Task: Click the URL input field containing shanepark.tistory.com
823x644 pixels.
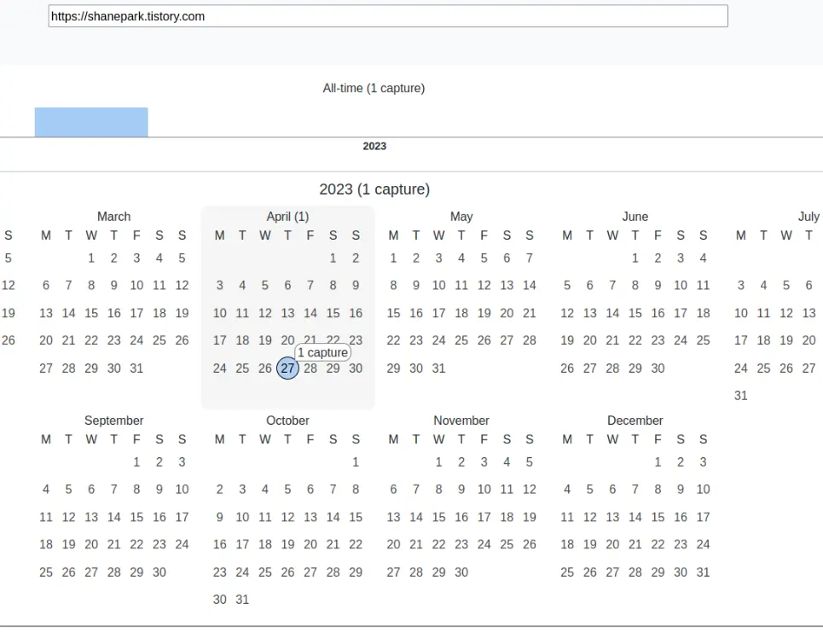Action: tap(388, 16)
